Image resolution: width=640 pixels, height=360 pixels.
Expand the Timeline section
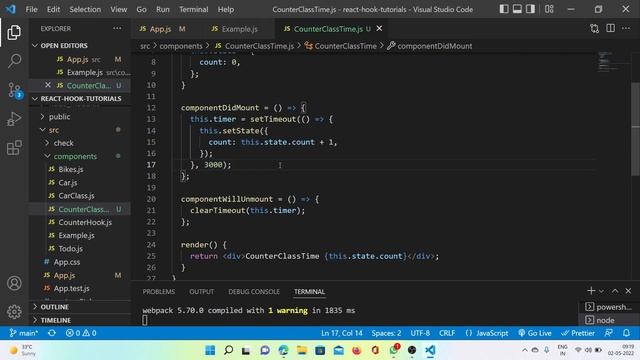80,320
